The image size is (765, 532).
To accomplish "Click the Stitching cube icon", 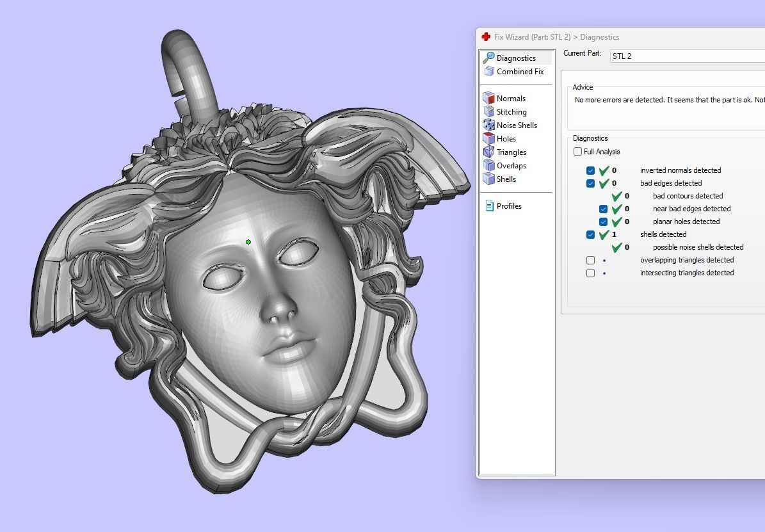I will 488,112.
